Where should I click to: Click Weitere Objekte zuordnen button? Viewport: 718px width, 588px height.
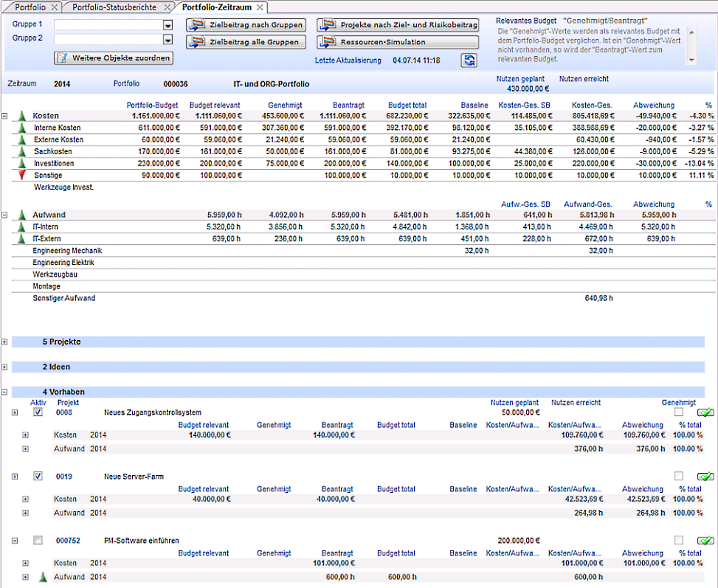(114, 58)
